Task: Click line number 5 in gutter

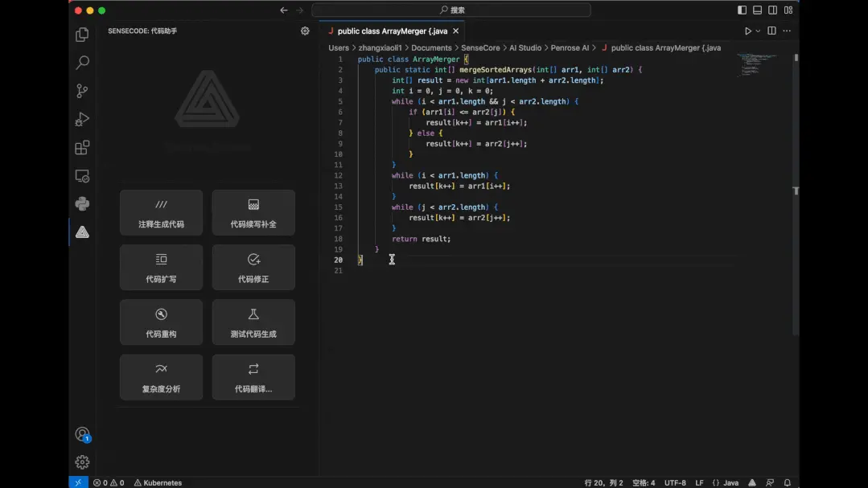Action: 340,101
